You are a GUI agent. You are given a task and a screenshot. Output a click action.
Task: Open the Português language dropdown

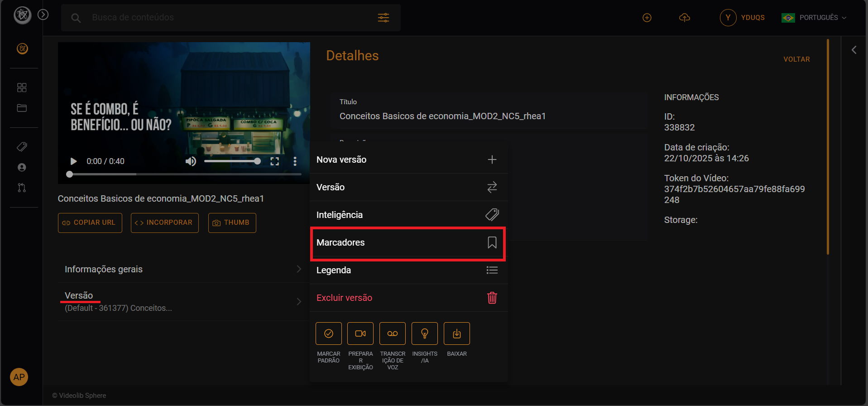[814, 18]
